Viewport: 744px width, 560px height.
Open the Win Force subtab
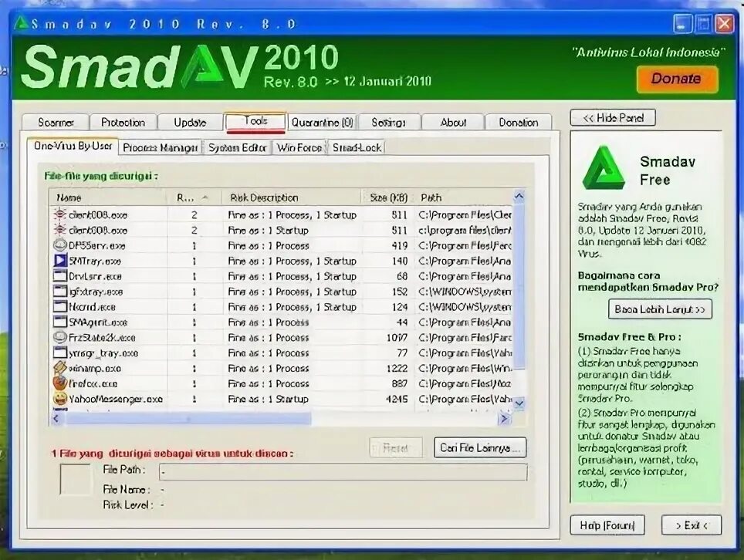pos(299,148)
